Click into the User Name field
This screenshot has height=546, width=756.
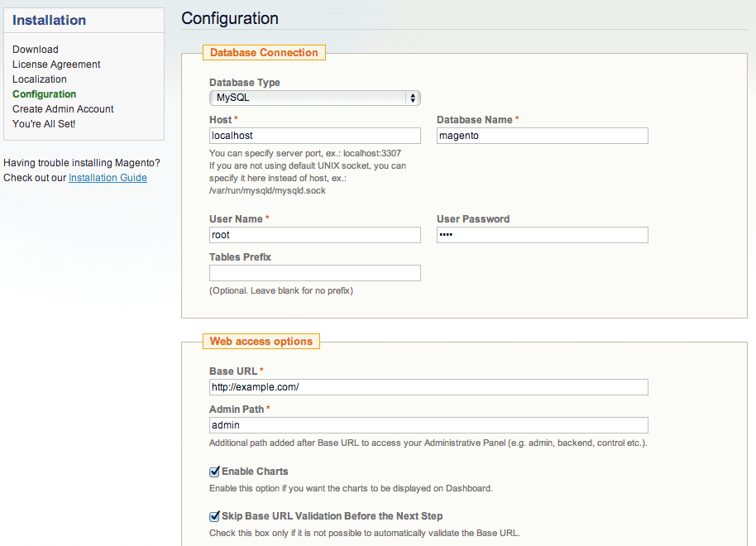pyautogui.click(x=315, y=235)
